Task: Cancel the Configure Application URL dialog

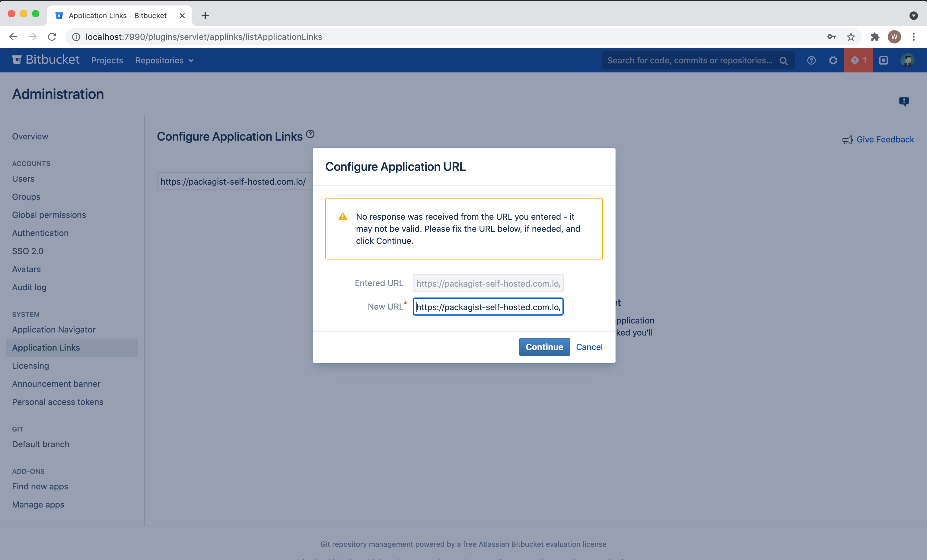Action: click(x=589, y=347)
